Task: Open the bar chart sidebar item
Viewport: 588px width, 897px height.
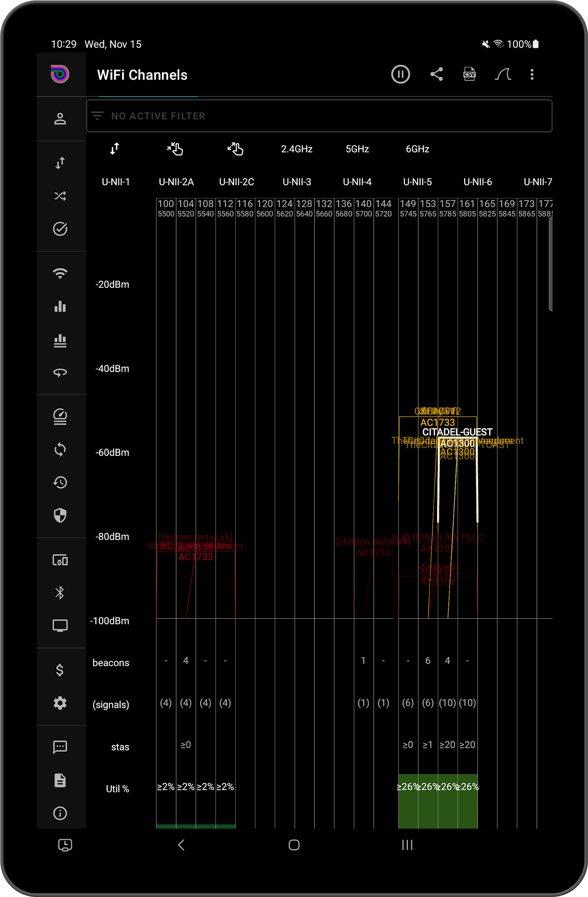Action: click(x=60, y=306)
